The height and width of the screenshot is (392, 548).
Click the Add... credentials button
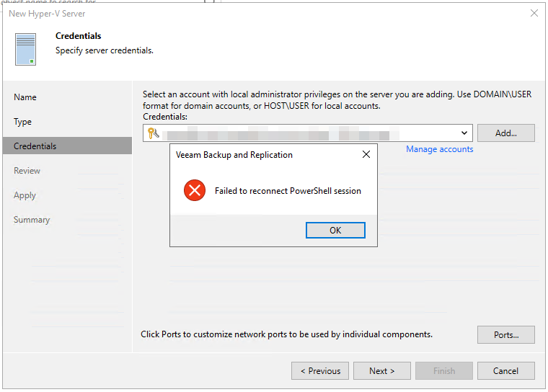pyautogui.click(x=505, y=133)
